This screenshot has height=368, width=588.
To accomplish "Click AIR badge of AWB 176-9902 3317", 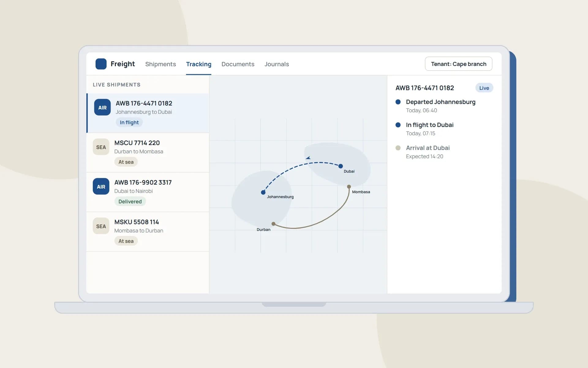I will [101, 186].
